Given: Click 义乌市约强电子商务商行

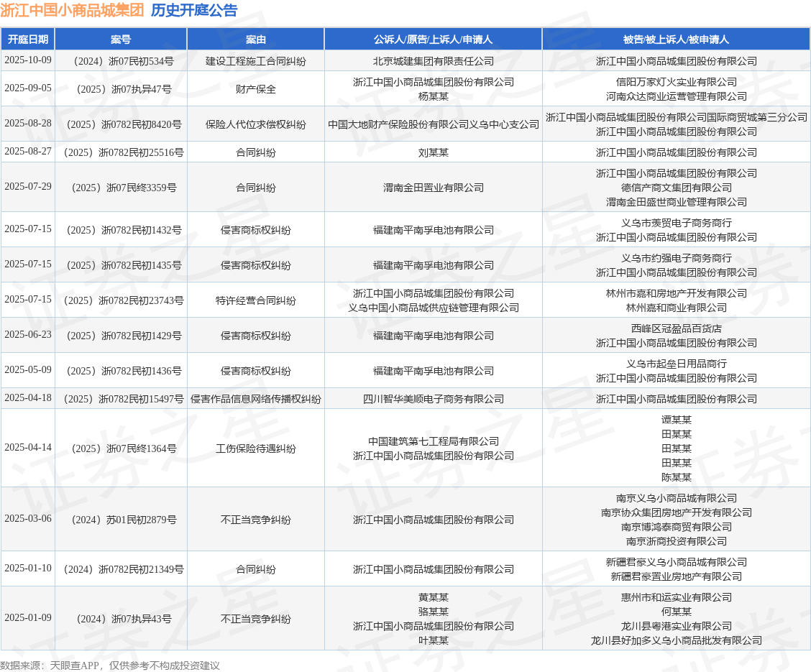Looking at the screenshot, I should [x=676, y=257].
